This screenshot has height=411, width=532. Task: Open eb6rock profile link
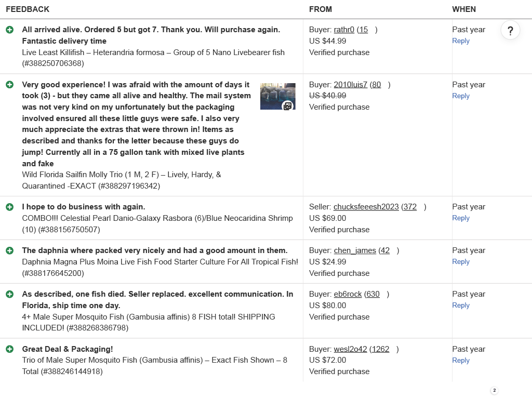pos(348,294)
